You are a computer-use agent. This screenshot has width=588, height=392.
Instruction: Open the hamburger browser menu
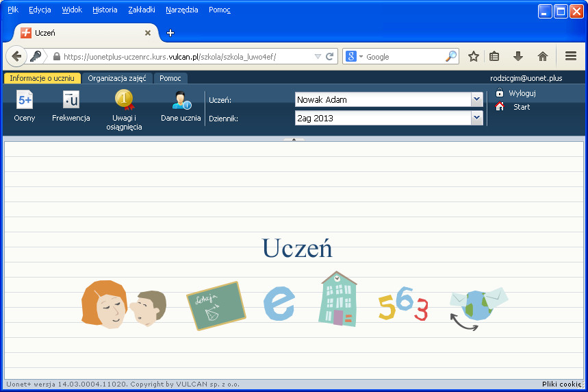pos(571,56)
